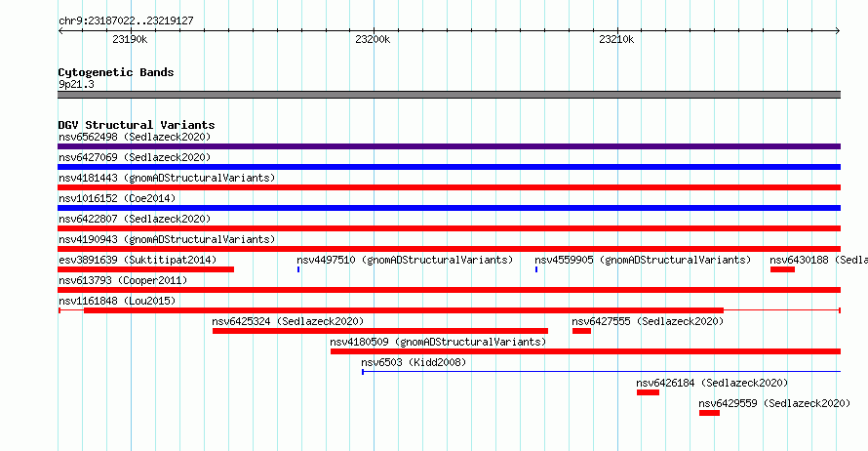Click the nsv4180509 (gnomADStructuralVariants) label
Screen dimensions: 868x451
click(x=438, y=342)
